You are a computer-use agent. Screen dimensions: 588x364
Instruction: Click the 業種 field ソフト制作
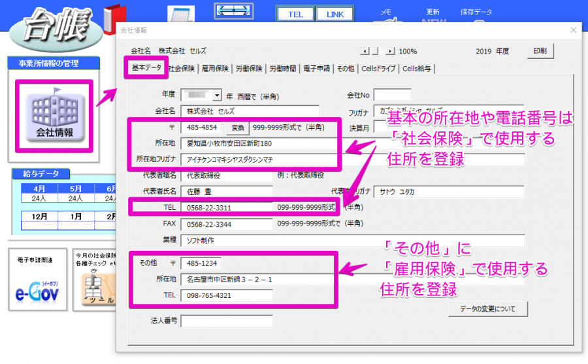point(353,240)
